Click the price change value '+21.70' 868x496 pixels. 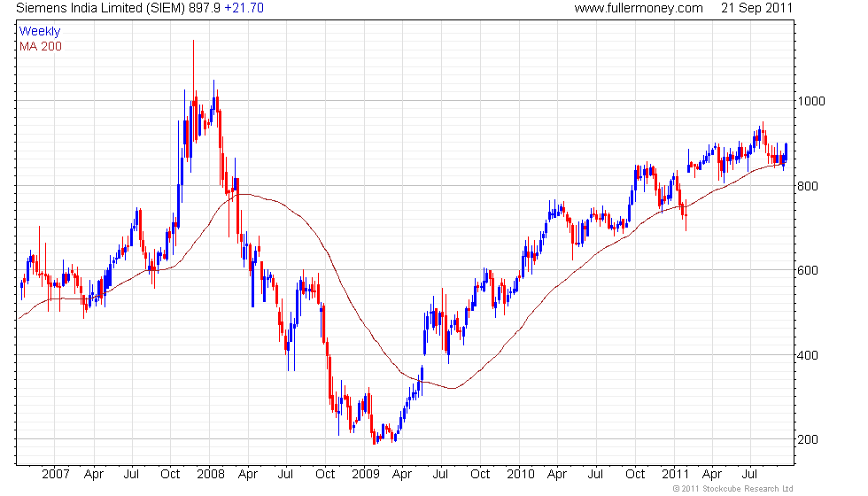click(x=244, y=8)
